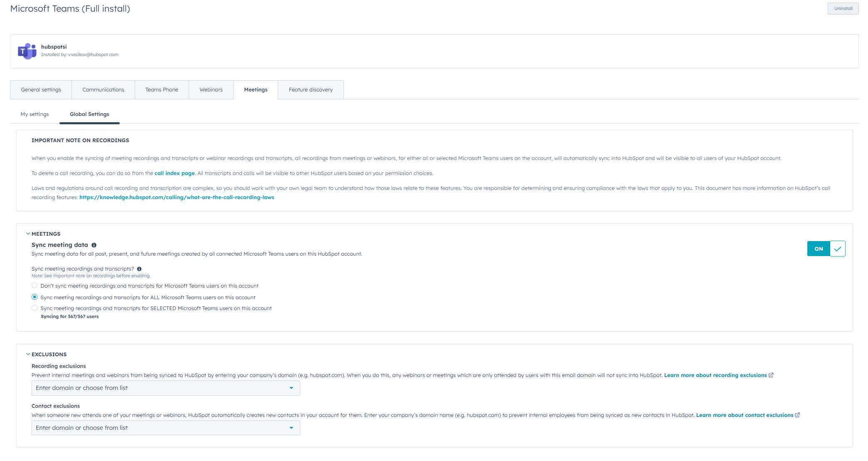This screenshot has height=461, width=868.
Task: Open the call index page link
Action: pyautogui.click(x=175, y=173)
